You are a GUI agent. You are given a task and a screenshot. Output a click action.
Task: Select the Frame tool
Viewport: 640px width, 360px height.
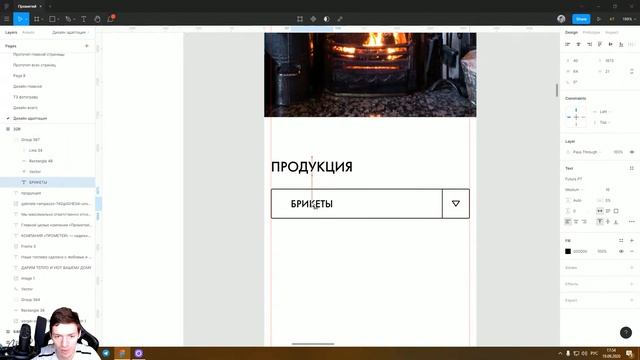point(37,19)
